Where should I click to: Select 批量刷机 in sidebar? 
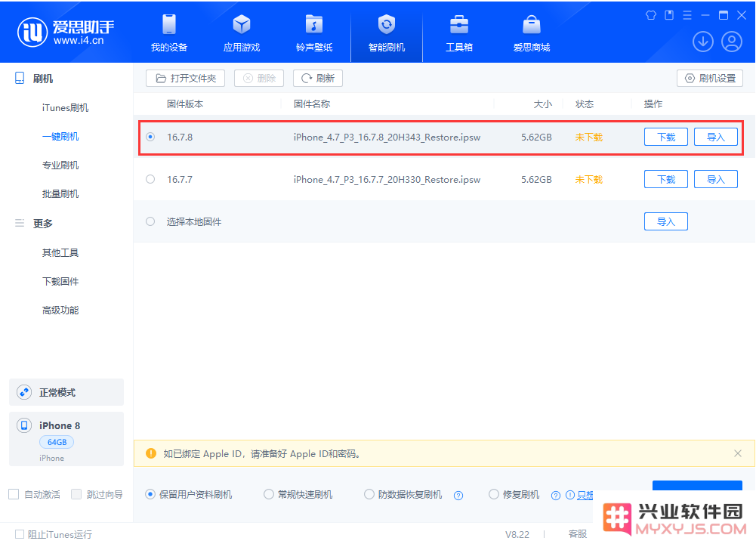pos(60,194)
